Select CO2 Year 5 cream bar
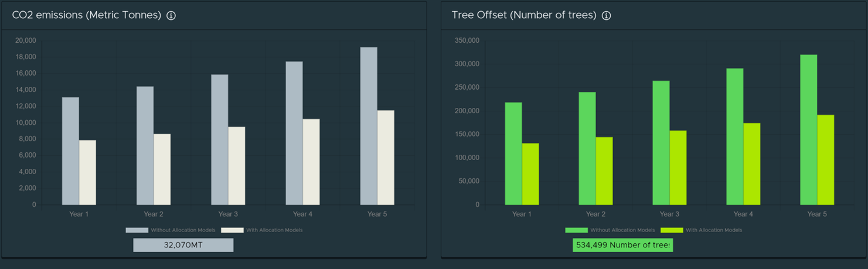 click(x=386, y=158)
